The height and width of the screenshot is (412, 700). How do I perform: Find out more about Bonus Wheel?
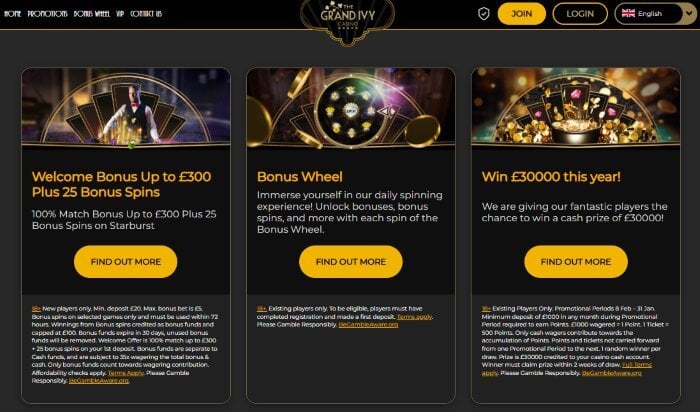pos(350,262)
